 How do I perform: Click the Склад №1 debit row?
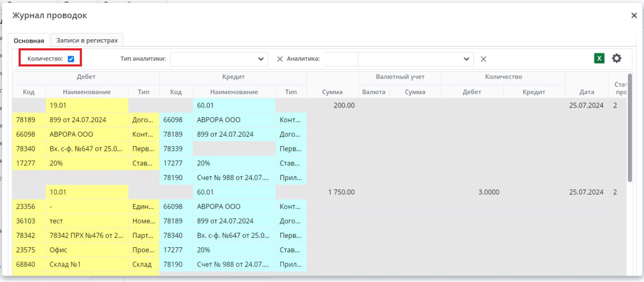tap(87, 264)
